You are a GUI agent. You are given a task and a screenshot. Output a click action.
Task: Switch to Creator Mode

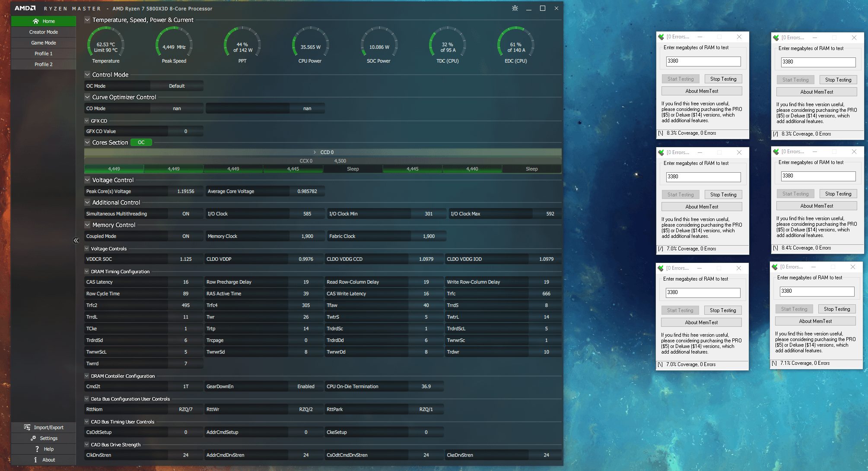tap(44, 32)
